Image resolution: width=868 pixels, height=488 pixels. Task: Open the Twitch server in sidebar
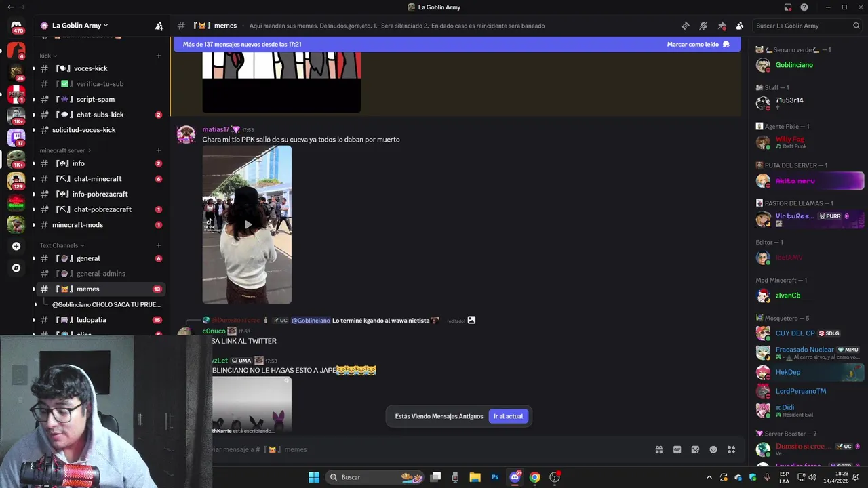[16, 137]
